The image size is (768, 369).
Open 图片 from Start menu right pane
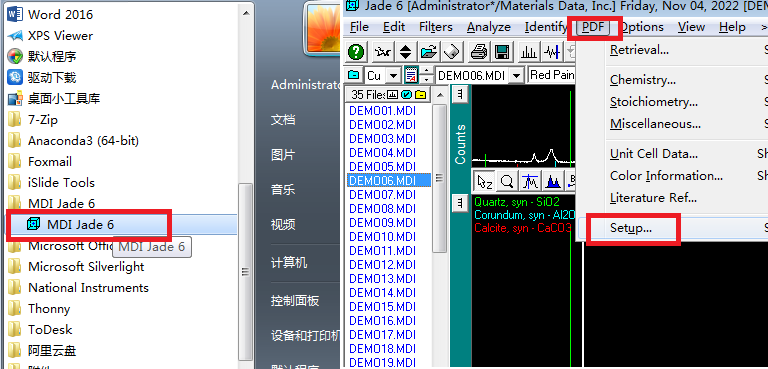283,155
